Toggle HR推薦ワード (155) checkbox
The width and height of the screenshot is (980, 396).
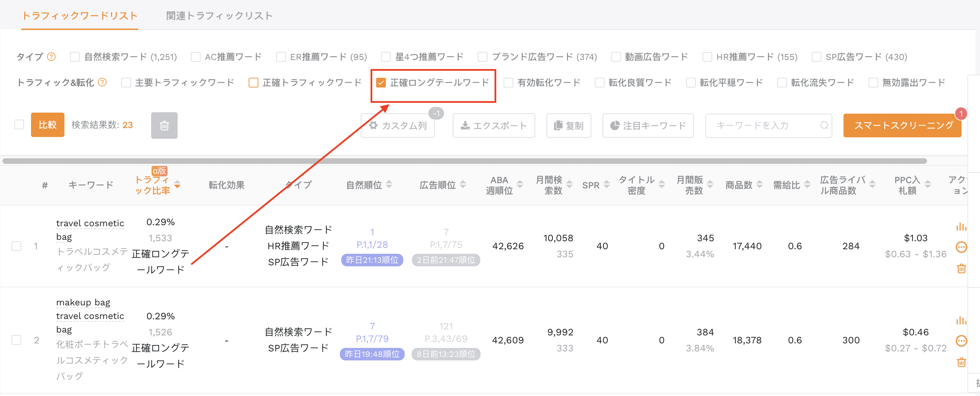pyautogui.click(x=707, y=57)
